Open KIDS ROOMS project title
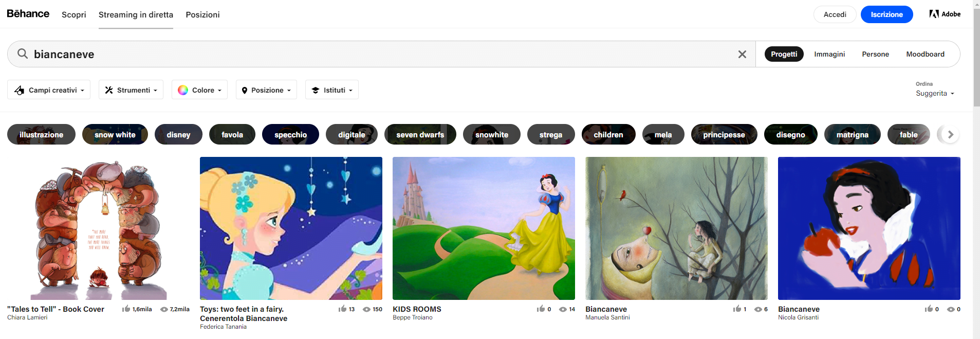The height and width of the screenshot is (339, 980). tap(417, 309)
